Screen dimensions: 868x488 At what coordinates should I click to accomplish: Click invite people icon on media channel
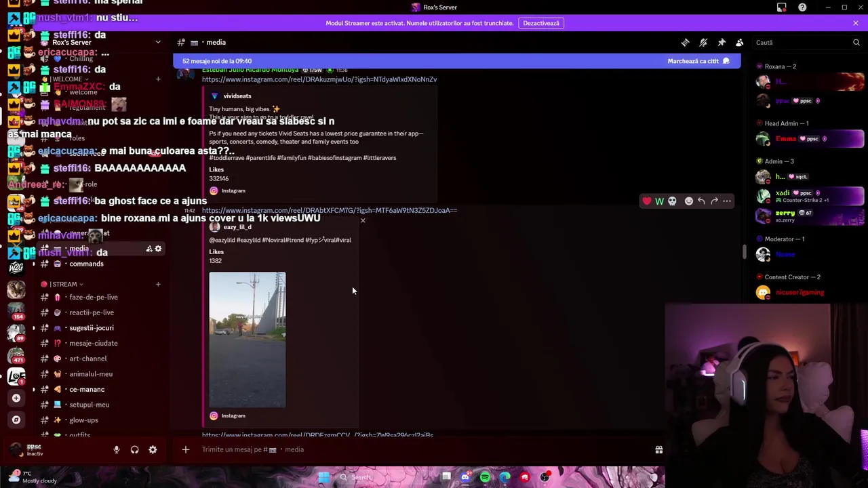[x=149, y=249]
